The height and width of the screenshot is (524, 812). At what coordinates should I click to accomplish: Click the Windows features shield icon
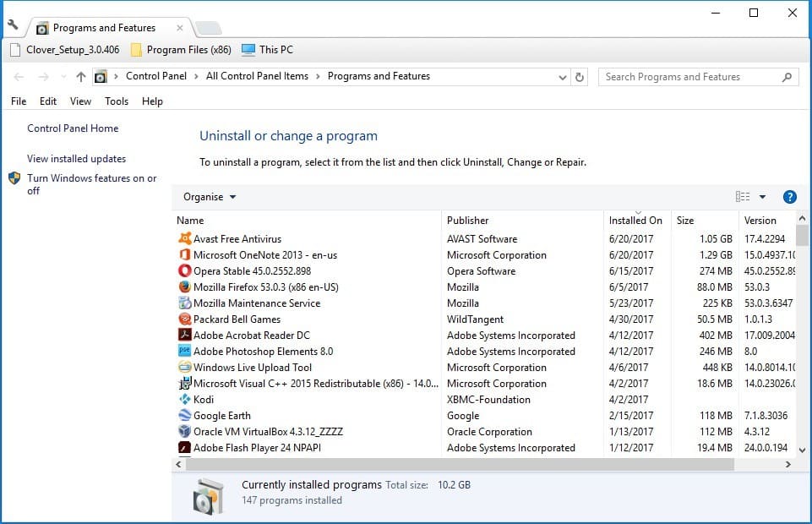click(x=14, y=178)
